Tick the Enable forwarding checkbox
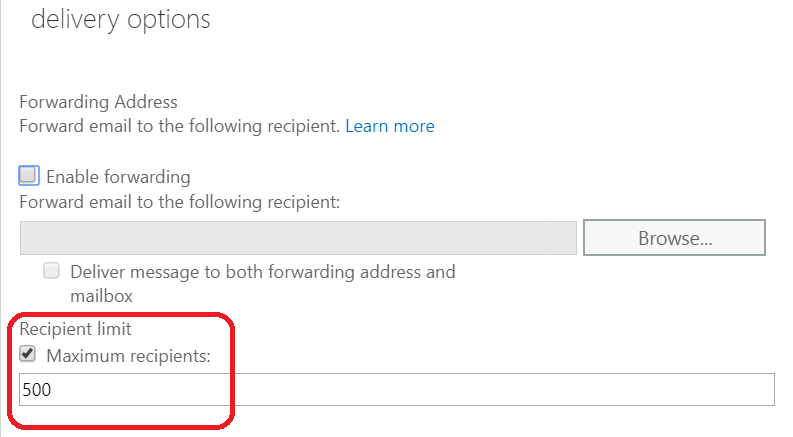This screenshot has height=437, width=793. tap(28, 176)
